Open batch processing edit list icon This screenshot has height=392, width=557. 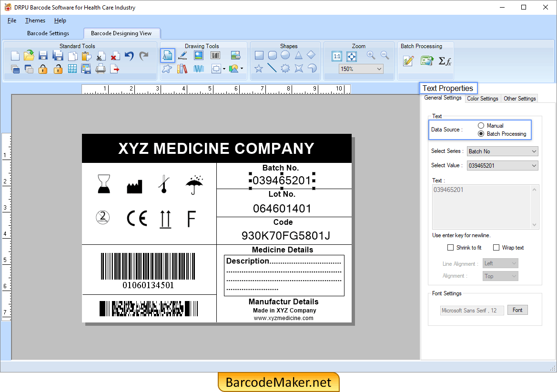408,61
